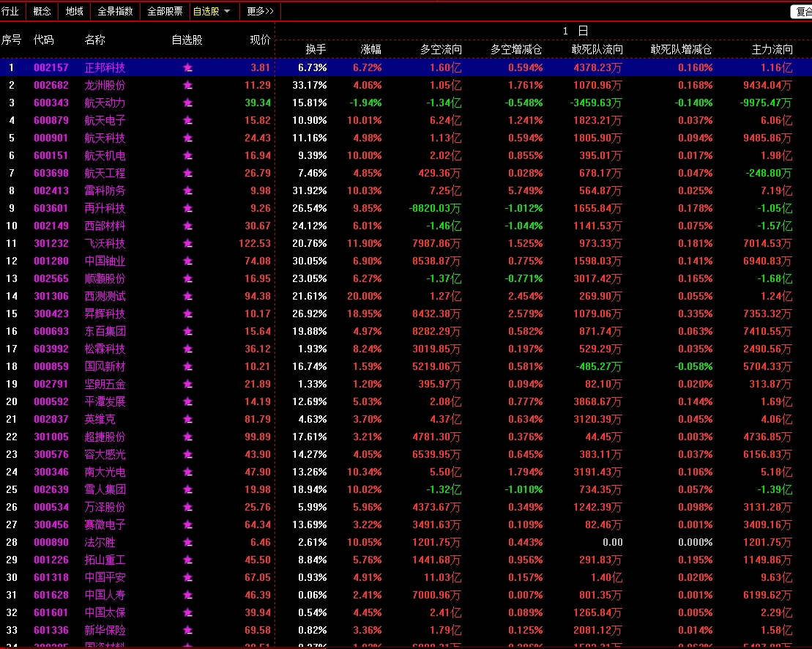812x649 pixels.
Task: Toggle favorite star for 国风新材
Action: (x=187, y=367)
